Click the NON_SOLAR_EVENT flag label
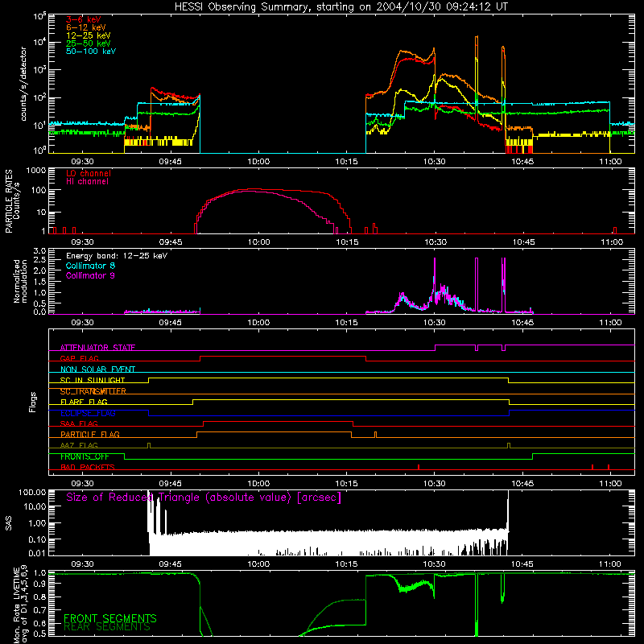The height and width of the screenshot is (644, 644). (x=97, y=369)
